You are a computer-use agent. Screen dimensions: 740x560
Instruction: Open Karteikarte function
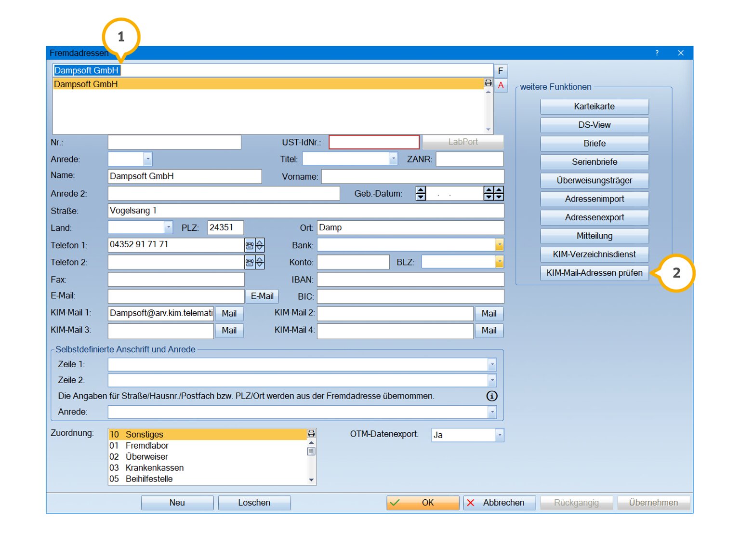pyautogui.click(x=595, y=107)
